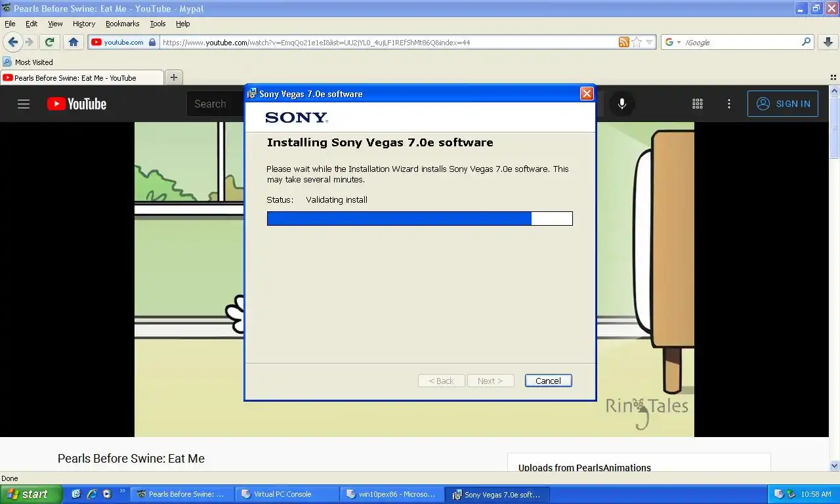Click the YouTube Search box

[216, 104]
